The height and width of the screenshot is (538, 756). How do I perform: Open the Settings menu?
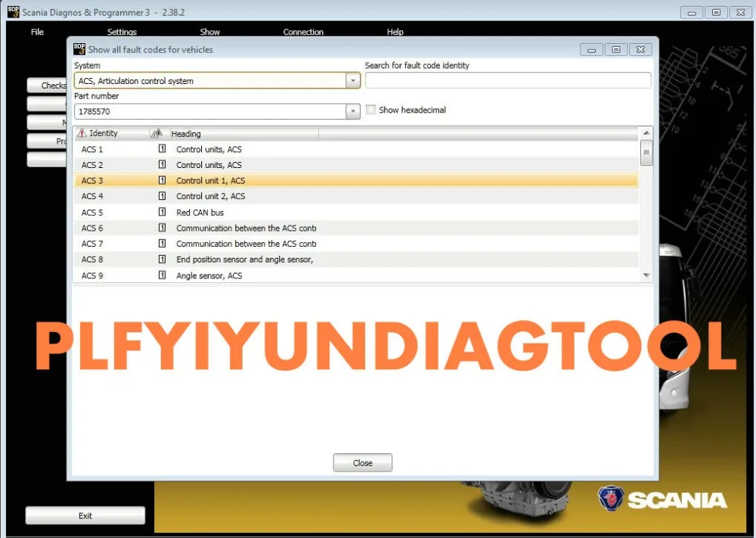click(122, 32)
